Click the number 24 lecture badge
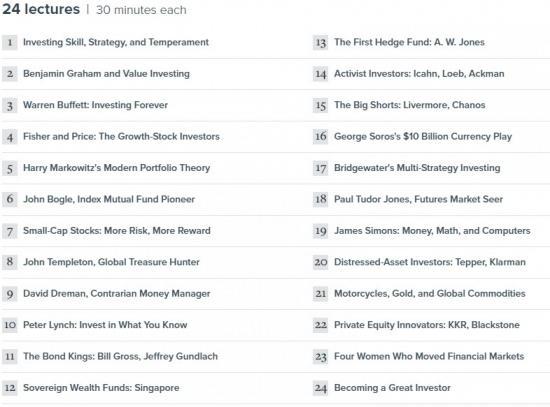This screenshot has width=550, height=407. coord(321,388)
